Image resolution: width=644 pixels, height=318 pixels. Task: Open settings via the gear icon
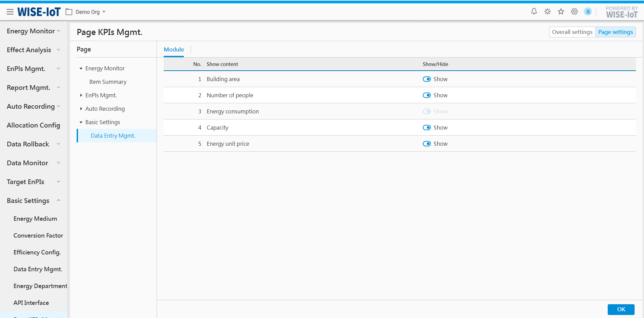click(x=574, y=12)
